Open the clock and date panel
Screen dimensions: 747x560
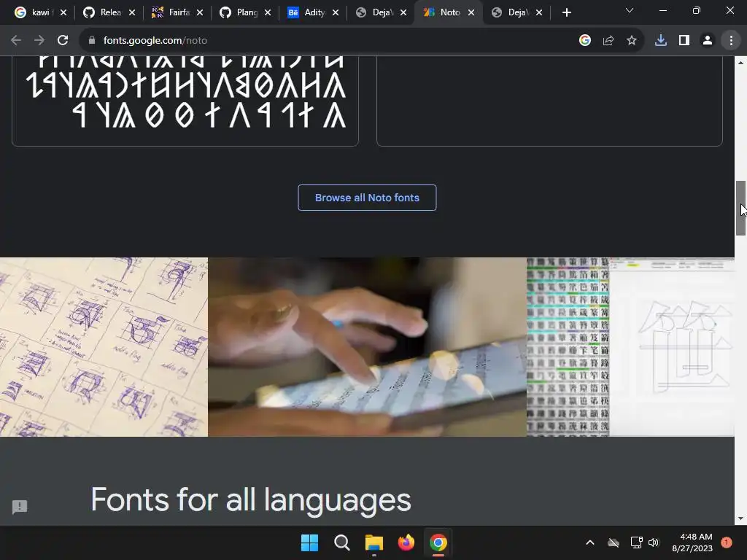[x=692, y=542]
